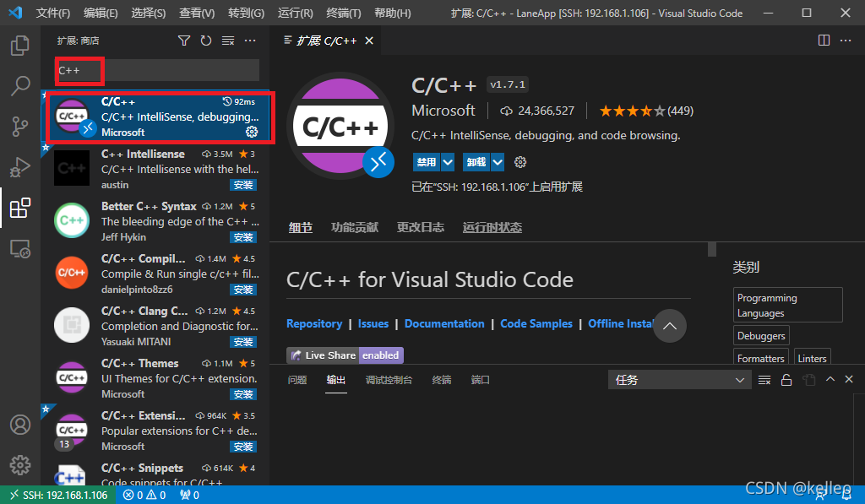This screenshot has width=865, height=504.
Task: Open the Manage gear in activity bar
Action: coord(20,465)
